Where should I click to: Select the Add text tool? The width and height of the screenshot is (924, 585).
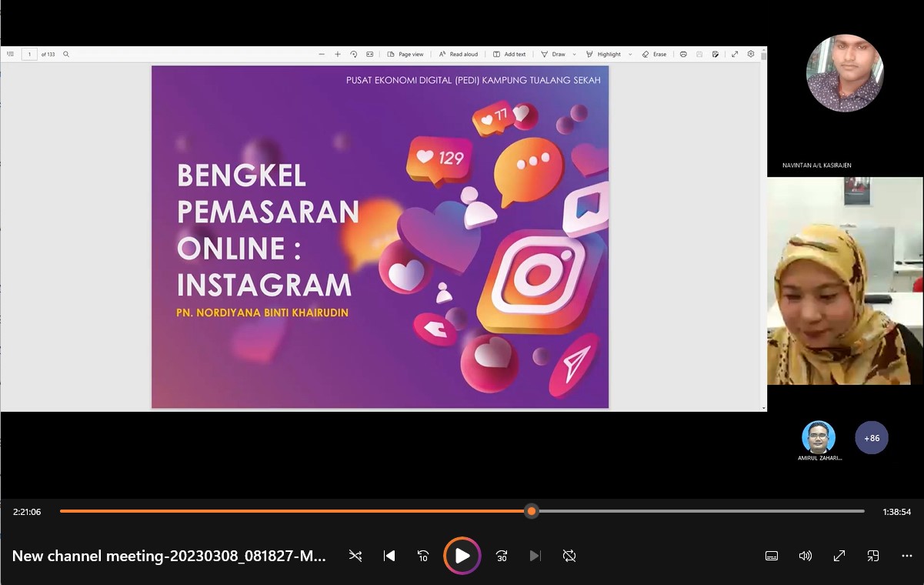509,54
